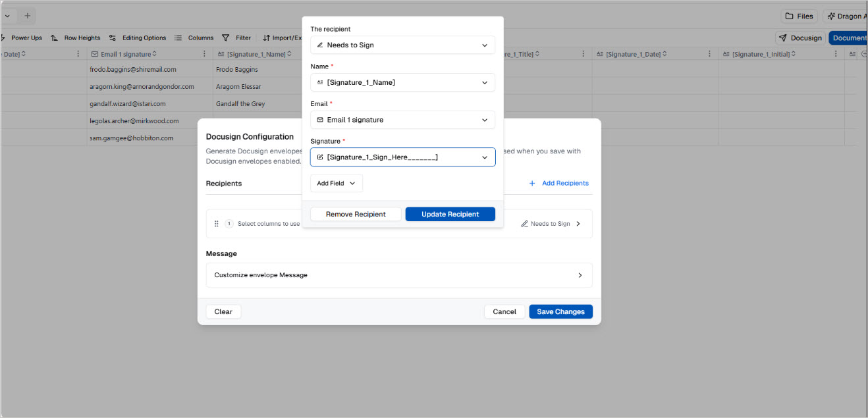
Task: Sort the [Signature_1_Name] column
Action: (289, 54)
